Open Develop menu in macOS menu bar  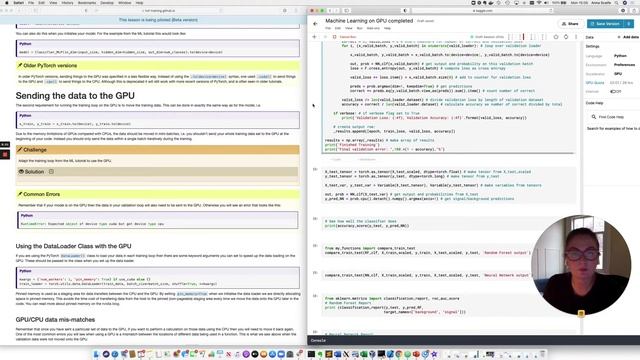pyautogui.click(x=107, y=2)
